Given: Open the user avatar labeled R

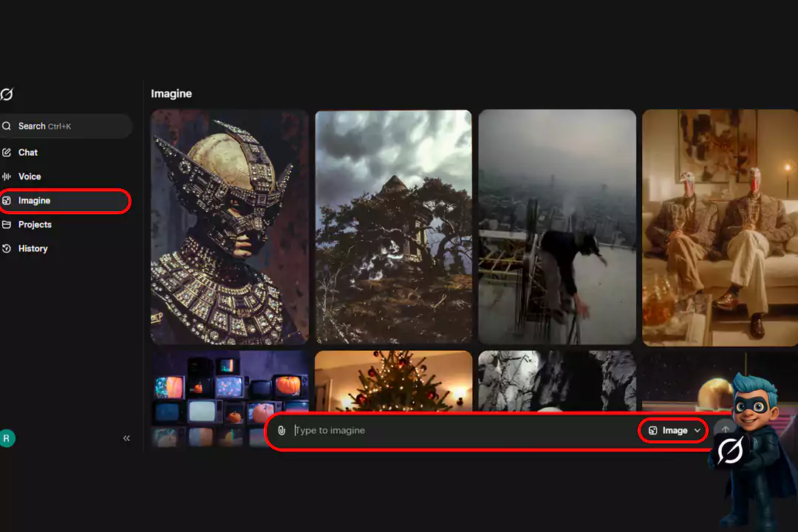Looking at the screenshot, I should [7, 438].
